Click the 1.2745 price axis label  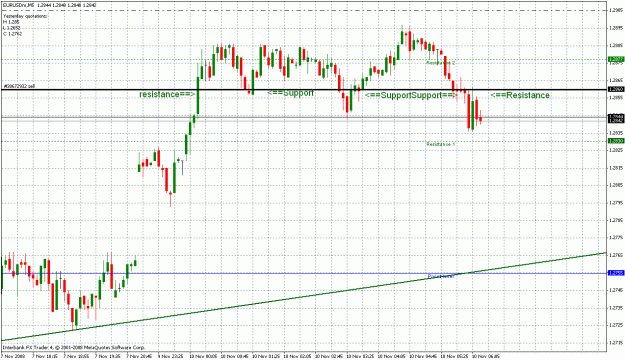[x=616, y=290]
